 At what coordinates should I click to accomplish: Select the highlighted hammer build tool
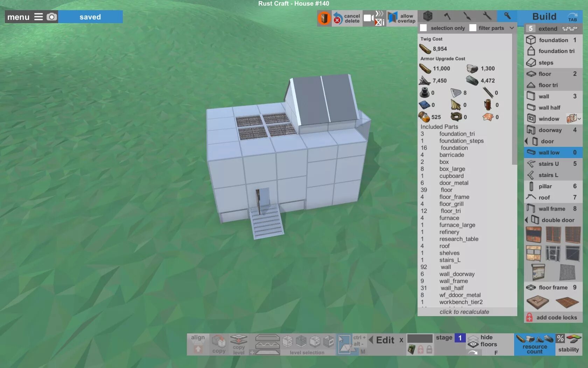point(507,16)
